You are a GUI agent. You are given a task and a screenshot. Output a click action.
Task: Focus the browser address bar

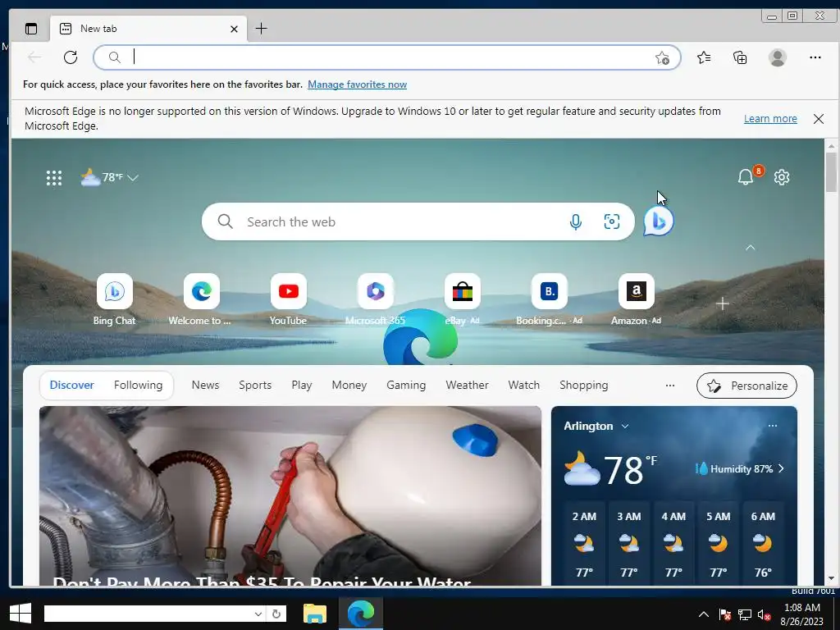click(x=387, y=57)
